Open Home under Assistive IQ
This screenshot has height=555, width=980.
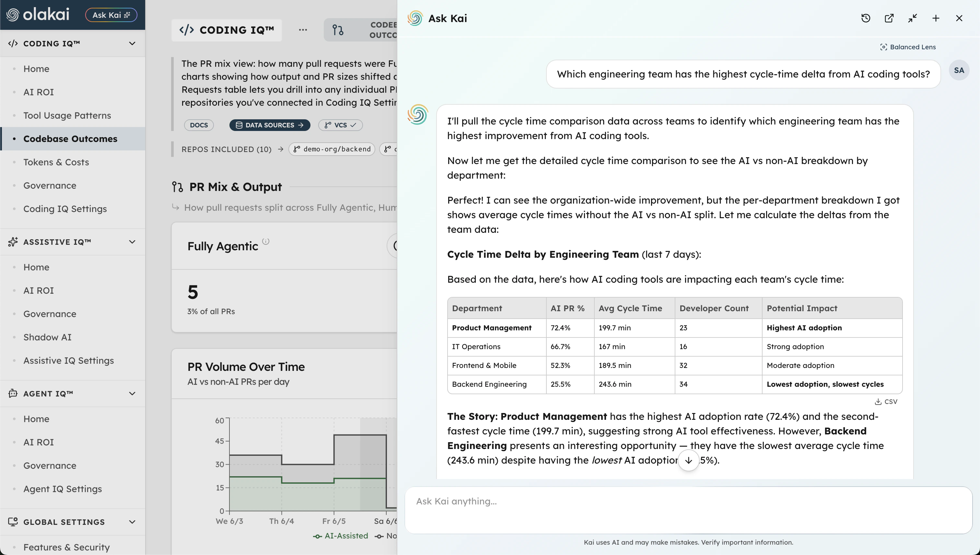[36, 267]
